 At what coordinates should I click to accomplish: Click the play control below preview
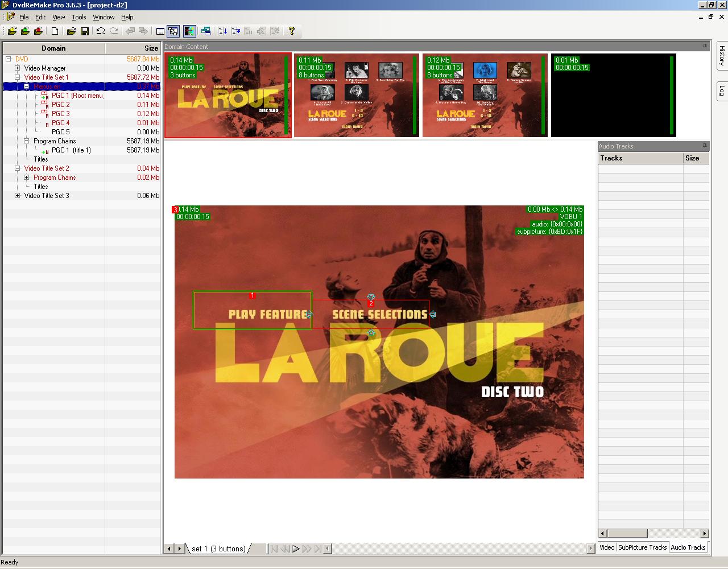tap(296, 549)
